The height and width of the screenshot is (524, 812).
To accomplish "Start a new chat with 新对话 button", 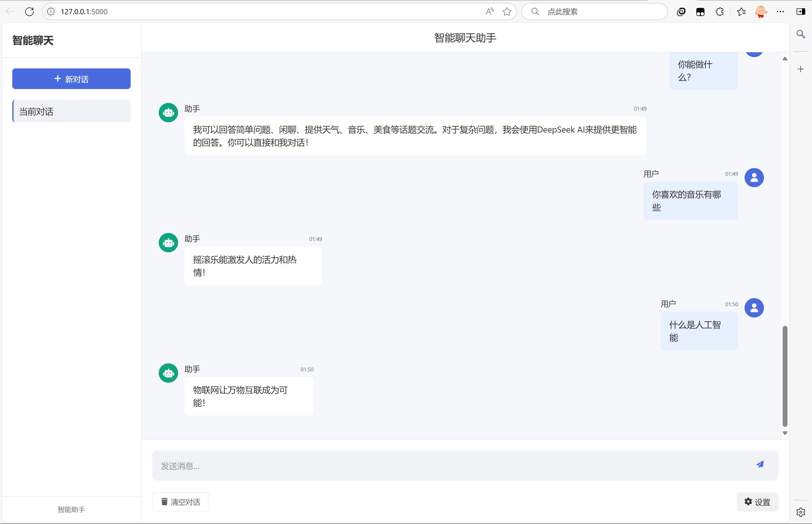I will click(71, 79).
